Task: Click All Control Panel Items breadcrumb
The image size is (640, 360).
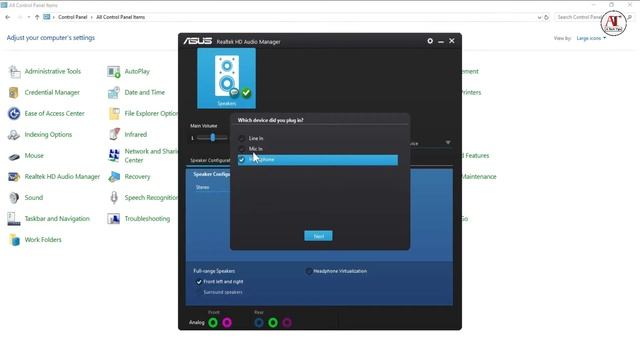Action: (120, 17)
